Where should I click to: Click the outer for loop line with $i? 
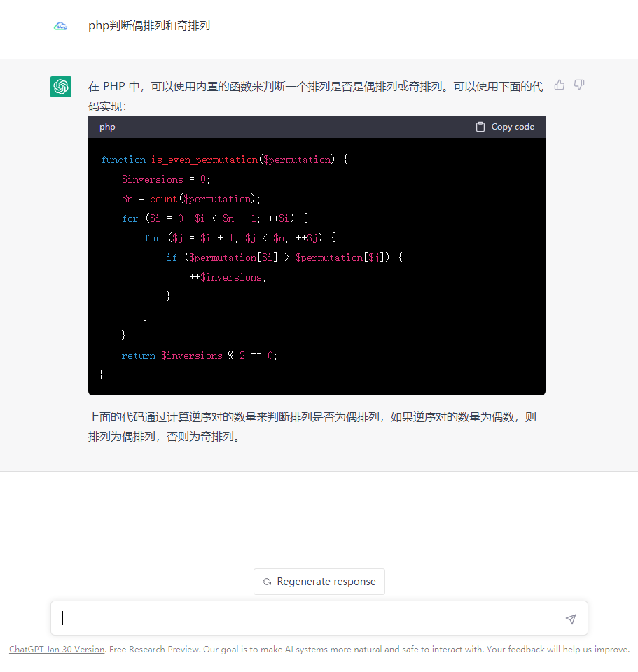214,218
